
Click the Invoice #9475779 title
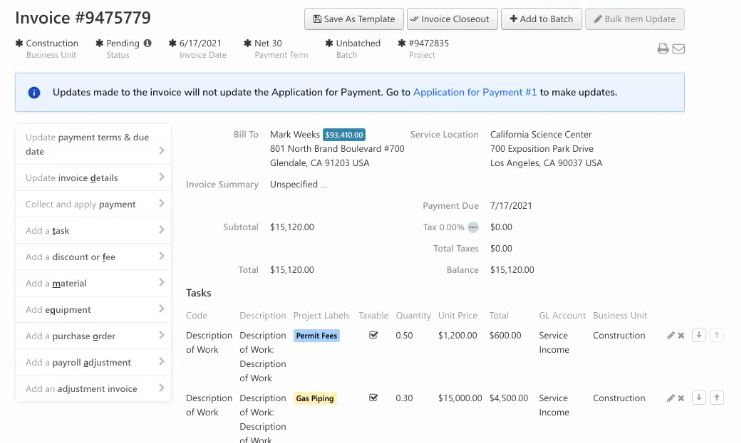coord(83,18)
